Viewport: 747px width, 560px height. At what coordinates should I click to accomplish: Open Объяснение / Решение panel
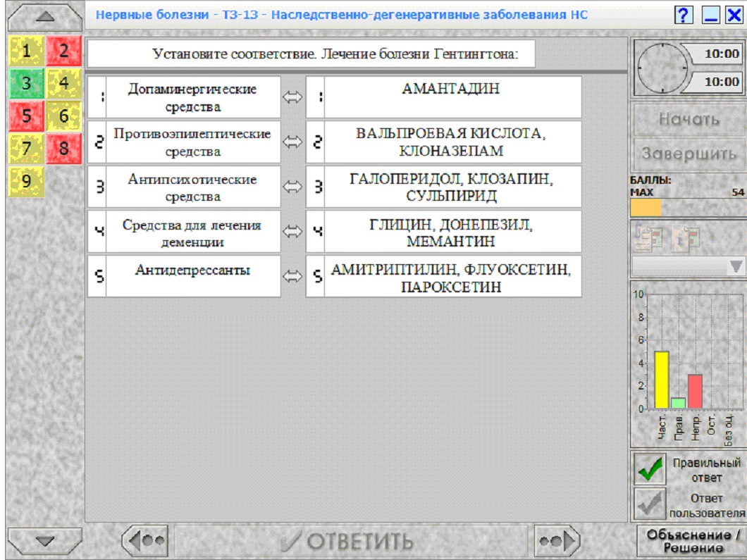[x=693, y=540]
